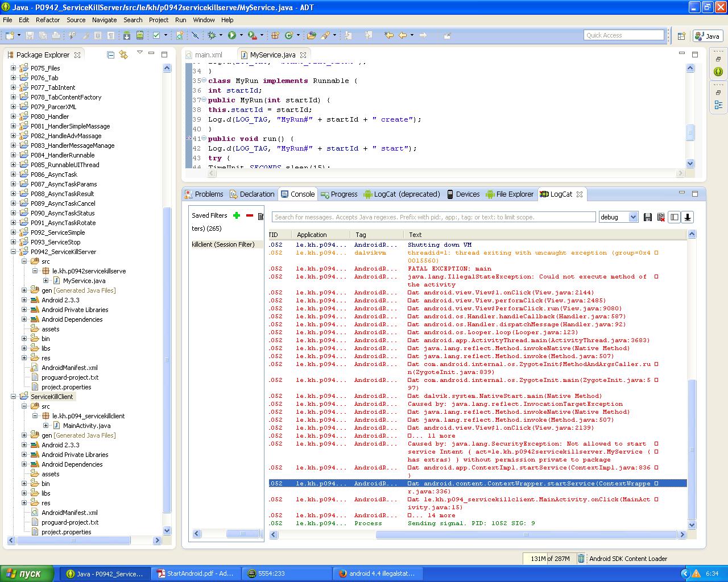Click the New Java Class icon
The width and height of the screenshot is (728, 582).
tap(288, 35)
